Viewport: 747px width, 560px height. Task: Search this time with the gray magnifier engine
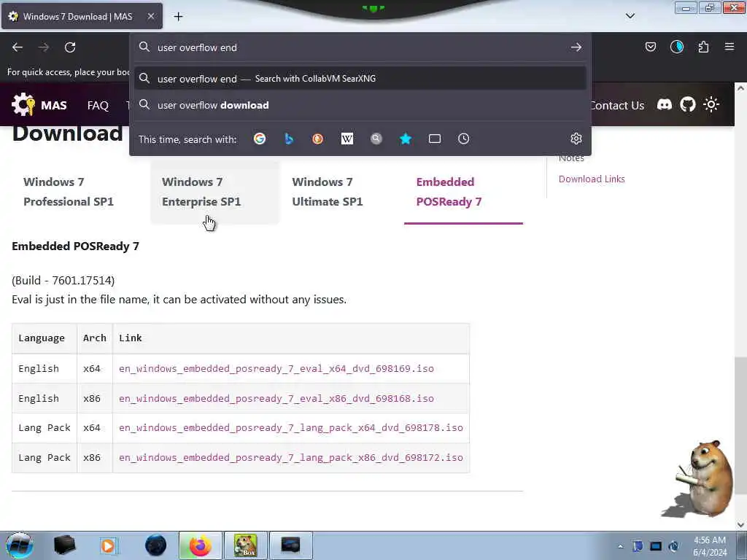tap(376, 139)
